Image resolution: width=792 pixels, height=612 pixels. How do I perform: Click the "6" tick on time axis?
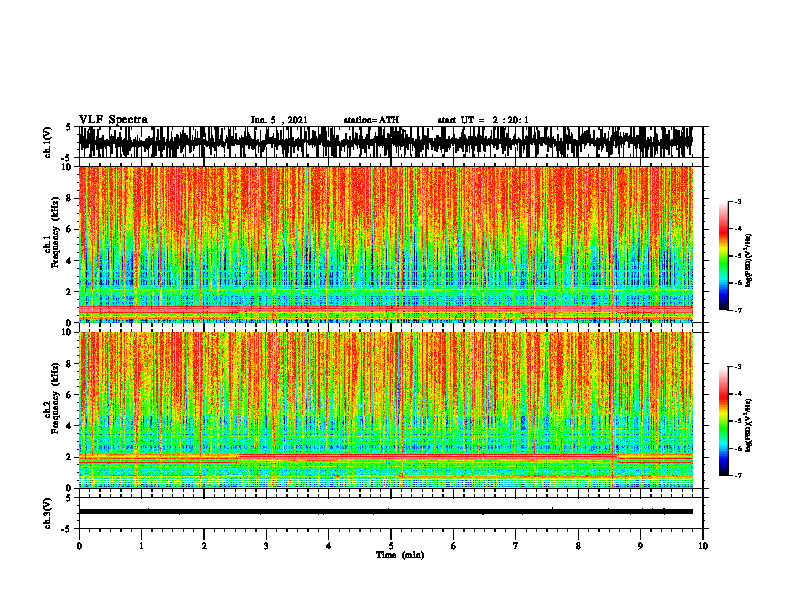click(x=454, y=546)
